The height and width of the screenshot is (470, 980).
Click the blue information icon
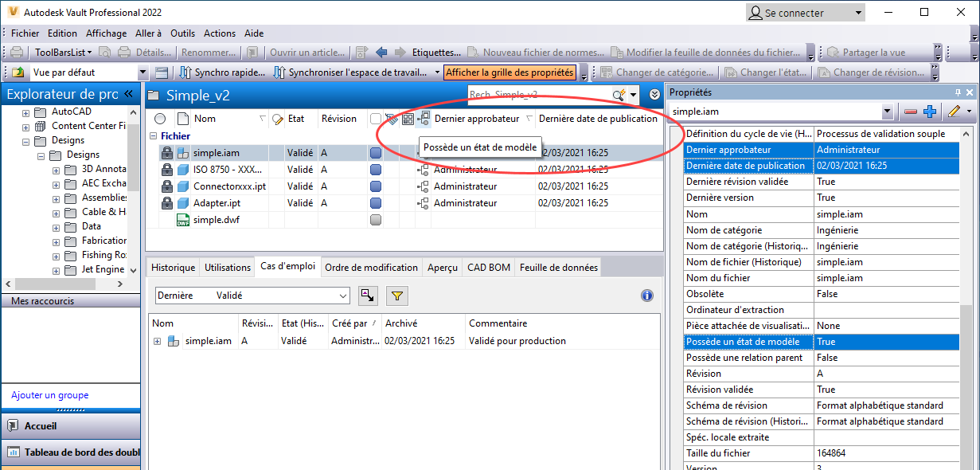(647, 296)
